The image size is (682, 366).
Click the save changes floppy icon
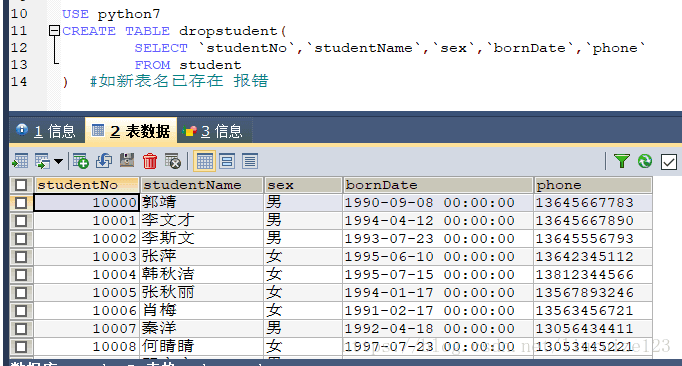(x=127, y=161)
